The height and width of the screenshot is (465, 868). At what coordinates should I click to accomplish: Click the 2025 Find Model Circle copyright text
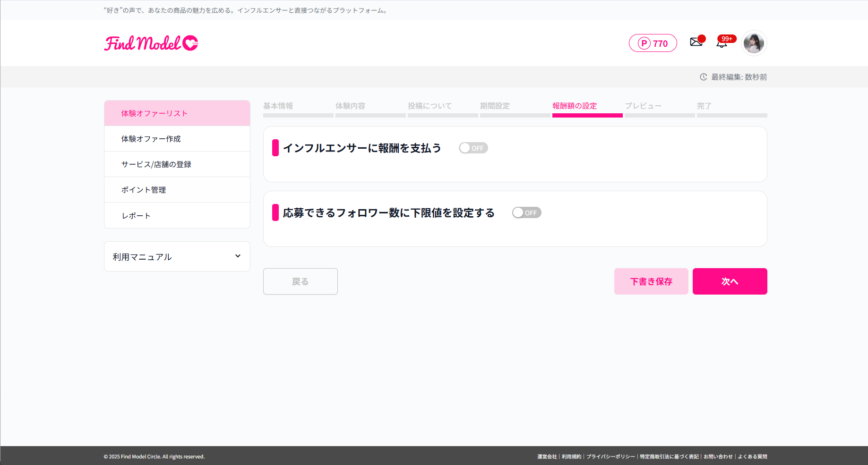point(154,457)
